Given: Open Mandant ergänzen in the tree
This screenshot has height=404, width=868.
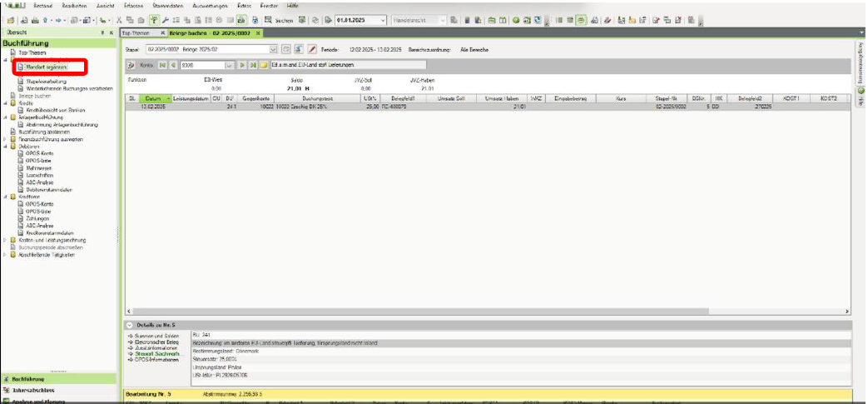Looking at the screenshot, I should coord(46,67).
